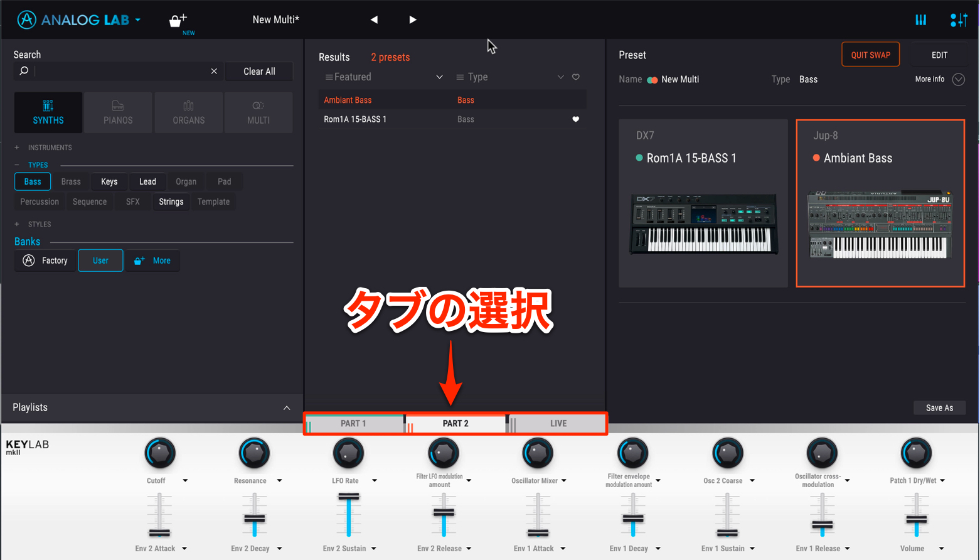Viewport: 980px width, 560px height.
Task: Select the Ambiant Bass preset row
Action: coord(452,100)
